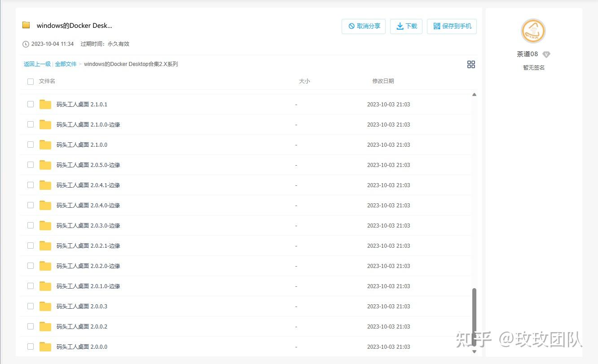
Task: Select breadcrumb item windows的Docker Desktop合集2.X系列
Action: 131,64
